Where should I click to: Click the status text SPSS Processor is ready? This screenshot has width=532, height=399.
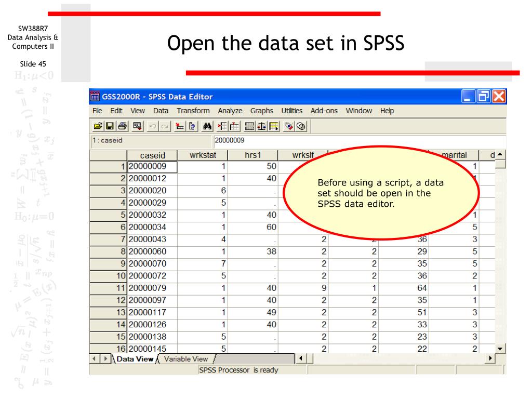238,370
